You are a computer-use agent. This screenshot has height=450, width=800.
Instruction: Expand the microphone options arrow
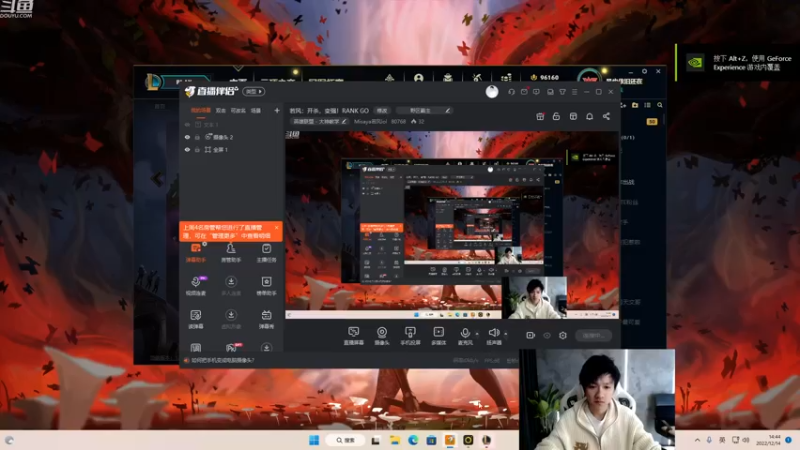(477, 334)
